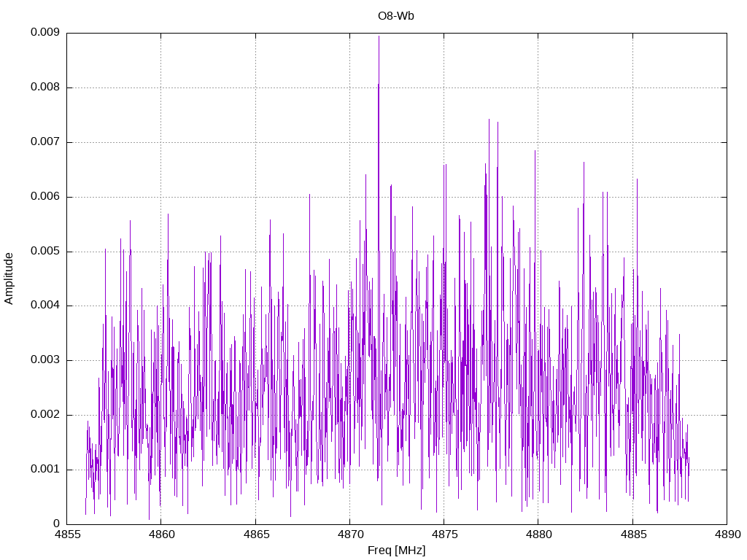747x560 pixels.
Task: Select the 0.008 y-axis tick label
Action: (x=45, y=87)
